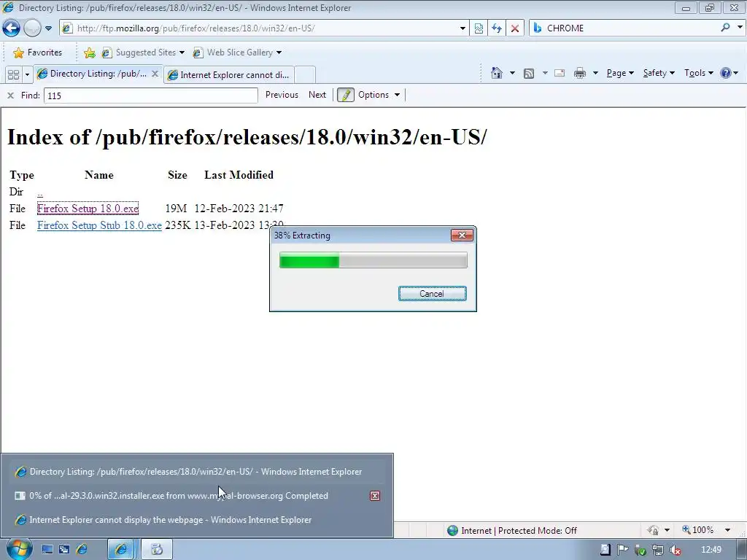The height and width of the screenshot is (560, 747).
Task: Click the installer taskbar button
Action: coord(157,550)
